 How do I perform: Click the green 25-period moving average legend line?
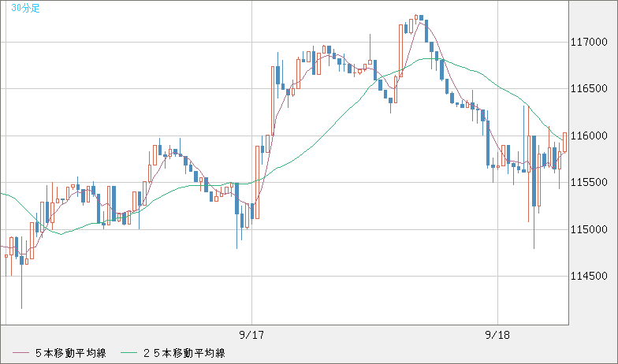[128, 353]
